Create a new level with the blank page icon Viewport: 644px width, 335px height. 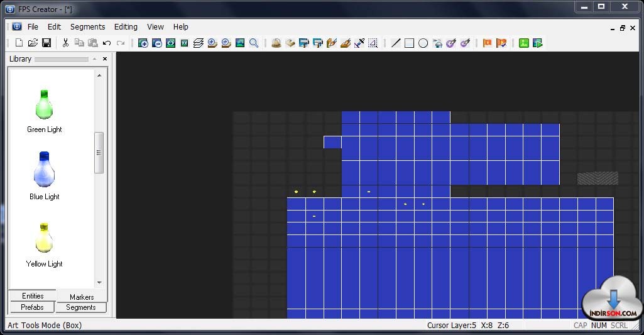point(19,43)
